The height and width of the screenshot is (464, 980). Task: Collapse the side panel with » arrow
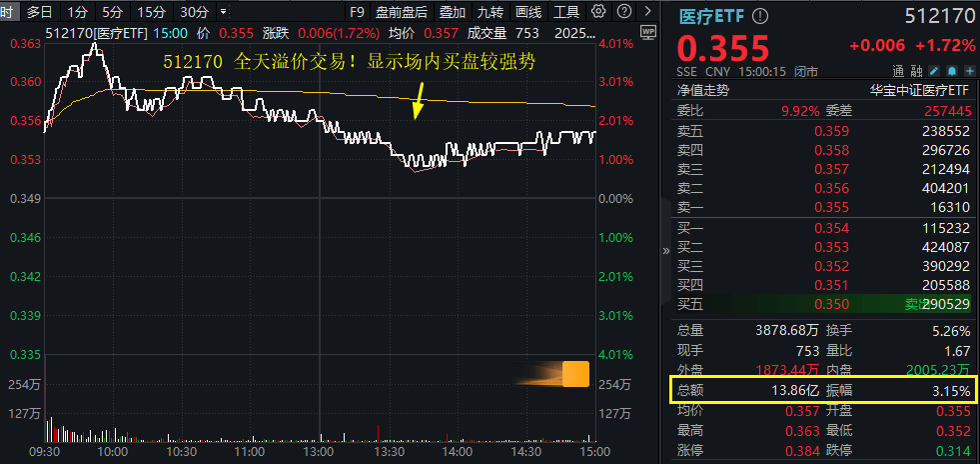[666, 250]
